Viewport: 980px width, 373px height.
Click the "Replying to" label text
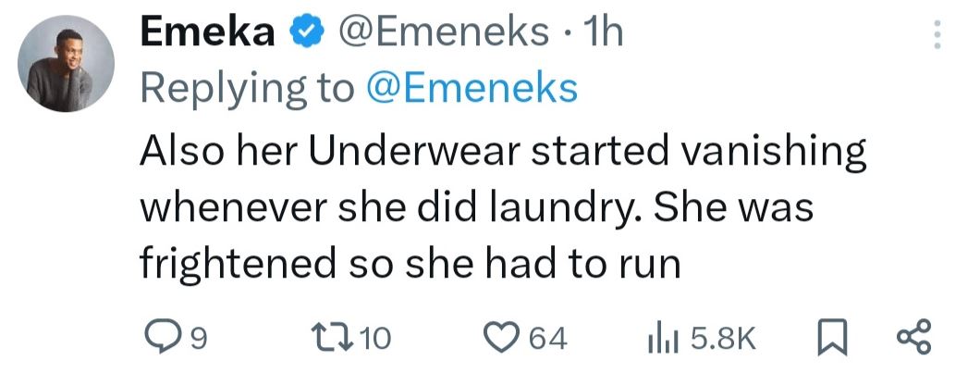pyautogui.click(x=248, y=89)
